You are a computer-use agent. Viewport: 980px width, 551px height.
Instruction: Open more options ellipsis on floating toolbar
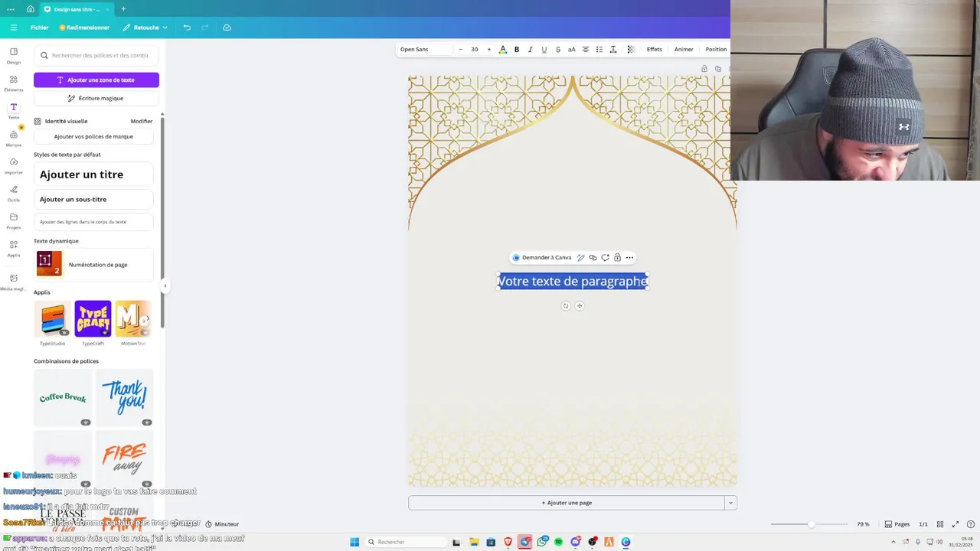(x=629, y=258)
